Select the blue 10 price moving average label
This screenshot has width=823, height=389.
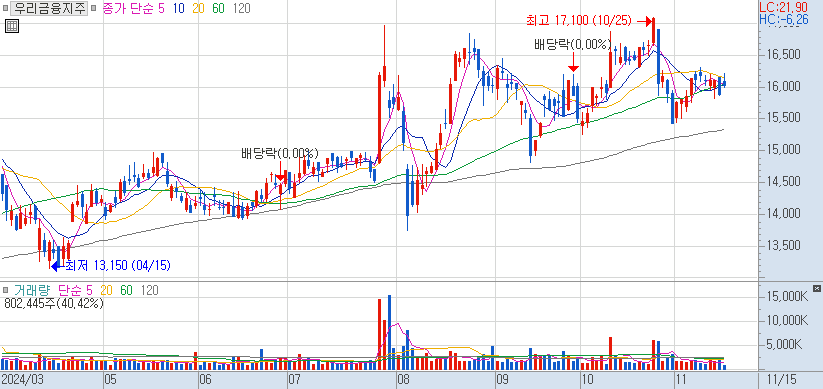click(178, 8)
